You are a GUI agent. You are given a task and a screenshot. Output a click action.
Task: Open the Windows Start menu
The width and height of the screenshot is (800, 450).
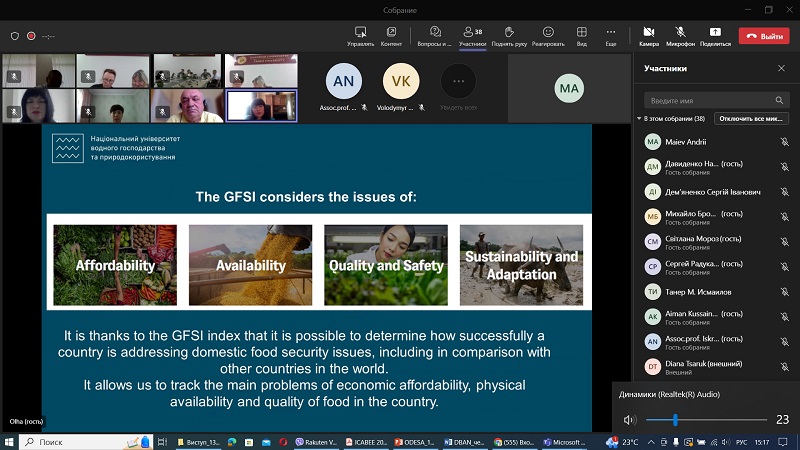pyautogui.click(x=9, y=441)
